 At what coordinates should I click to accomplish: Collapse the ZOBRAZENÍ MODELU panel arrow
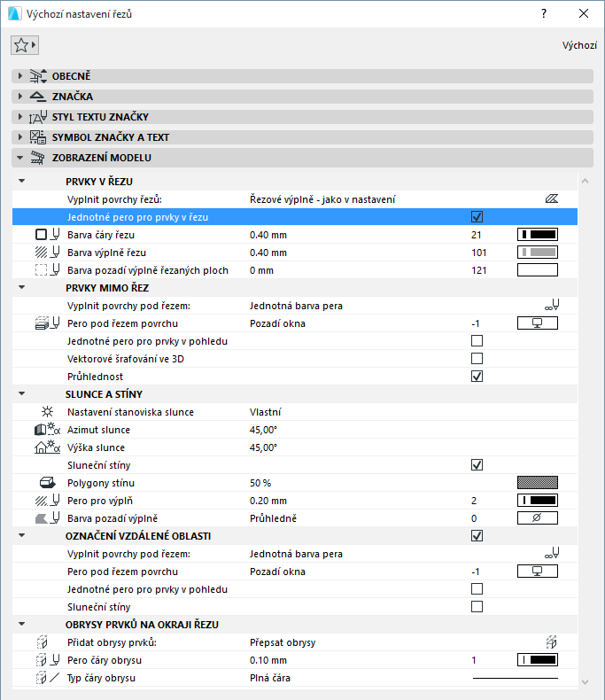pyautogui.click(x=20, y=158)
